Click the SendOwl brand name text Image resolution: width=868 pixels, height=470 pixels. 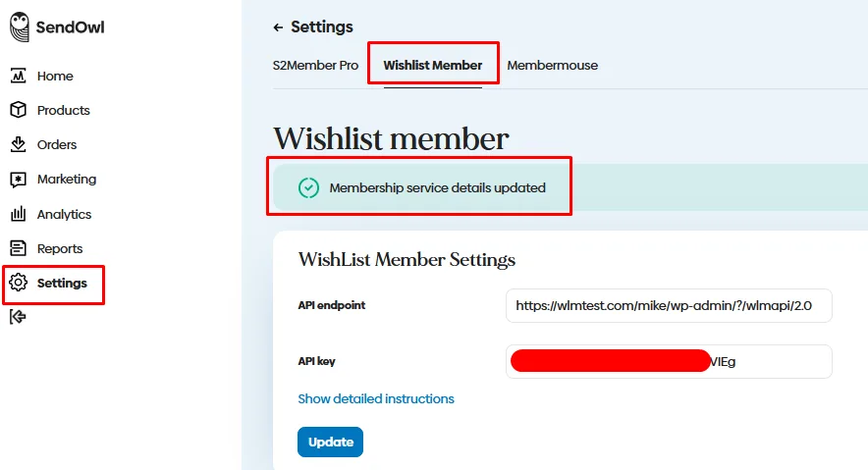[71, 27]
